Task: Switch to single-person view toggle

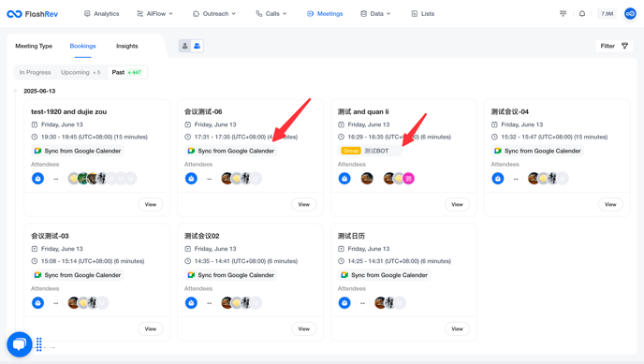Action: 184,46
